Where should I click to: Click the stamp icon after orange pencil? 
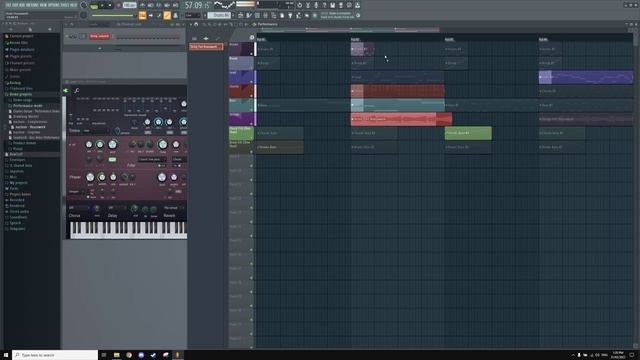(x=176, y=16)
